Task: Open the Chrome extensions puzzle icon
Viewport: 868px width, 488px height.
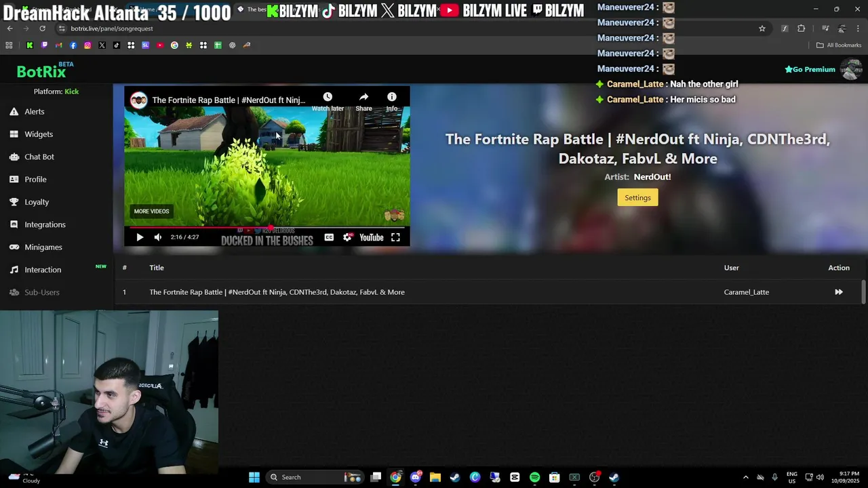Action: [802, 28]
